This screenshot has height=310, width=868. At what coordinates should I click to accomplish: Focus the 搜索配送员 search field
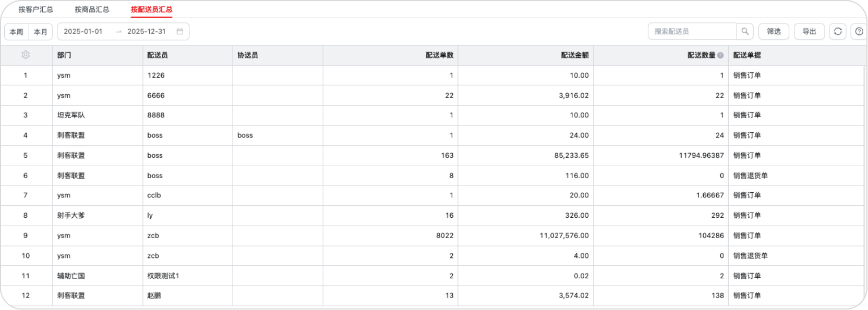coord(692,31)
